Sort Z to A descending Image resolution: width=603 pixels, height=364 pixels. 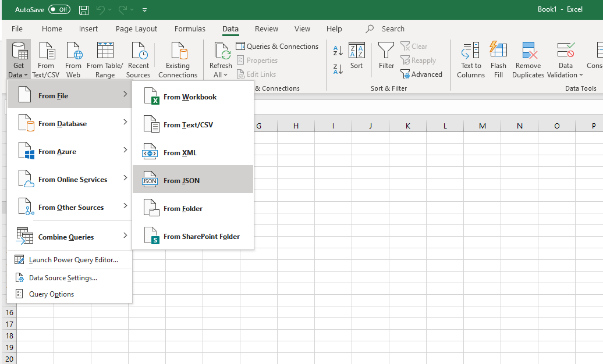[338, 69]
